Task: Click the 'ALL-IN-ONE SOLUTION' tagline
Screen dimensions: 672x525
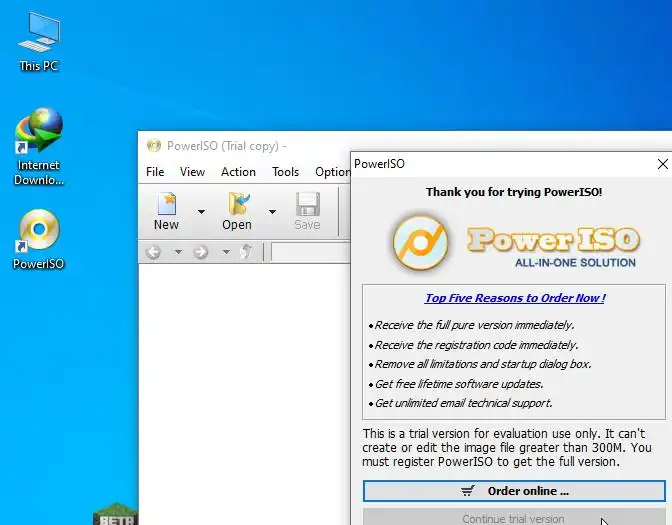Action: tap(575, 263)
